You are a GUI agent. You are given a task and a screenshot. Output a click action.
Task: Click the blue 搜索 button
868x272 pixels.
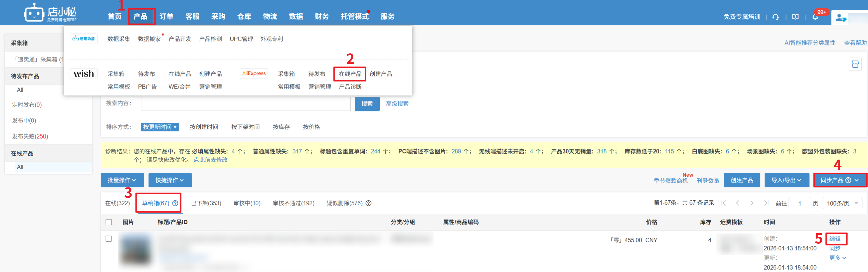(367, 104)
